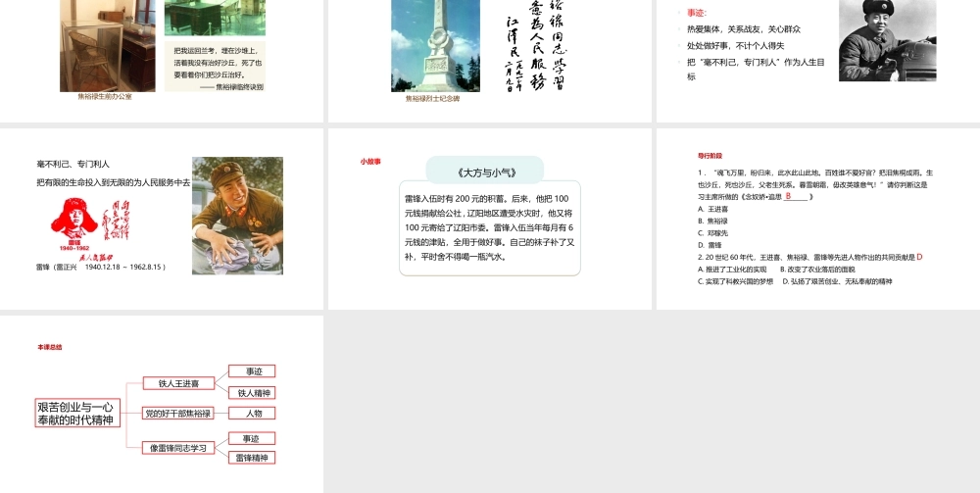Click option C. 实现了科教兴国的梦想
This screenshot has height=493, width=980.
(735, 281)
